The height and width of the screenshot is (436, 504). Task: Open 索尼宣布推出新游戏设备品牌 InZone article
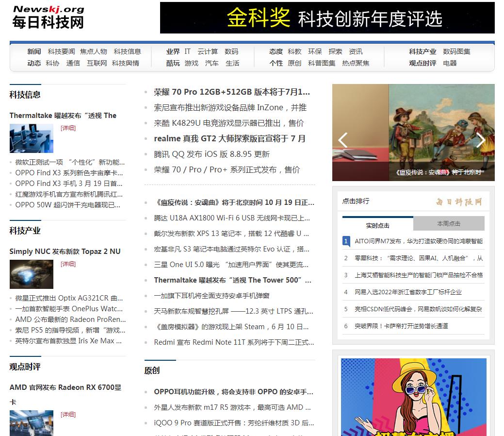[x=230, y=107]
